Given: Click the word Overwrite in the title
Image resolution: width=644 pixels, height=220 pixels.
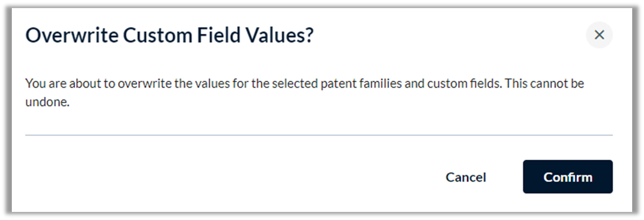Looking at the screenshot, I should coord(72,36).
